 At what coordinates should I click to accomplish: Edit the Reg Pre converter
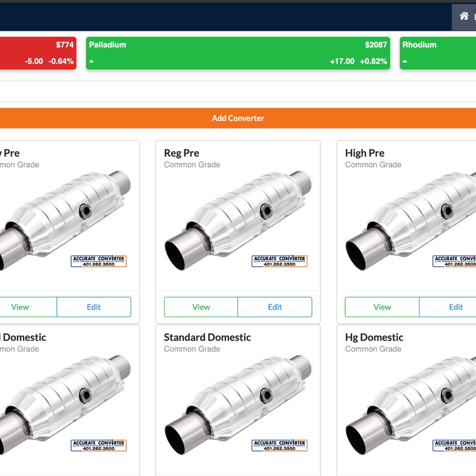275,307
